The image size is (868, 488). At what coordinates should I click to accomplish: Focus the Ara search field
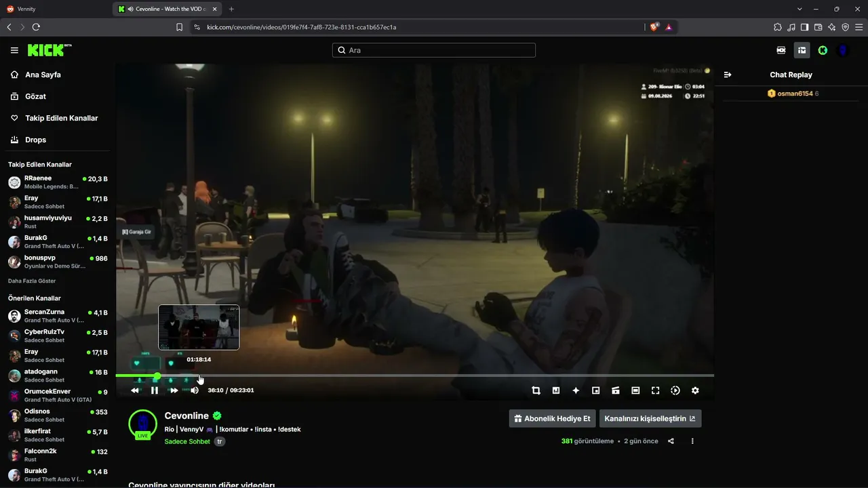click(434, 50)
